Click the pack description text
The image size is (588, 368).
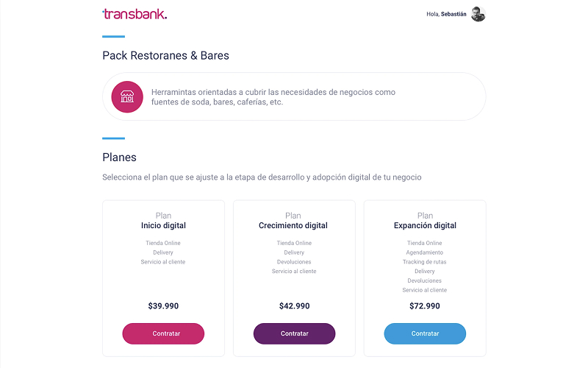tap(273, 97)
